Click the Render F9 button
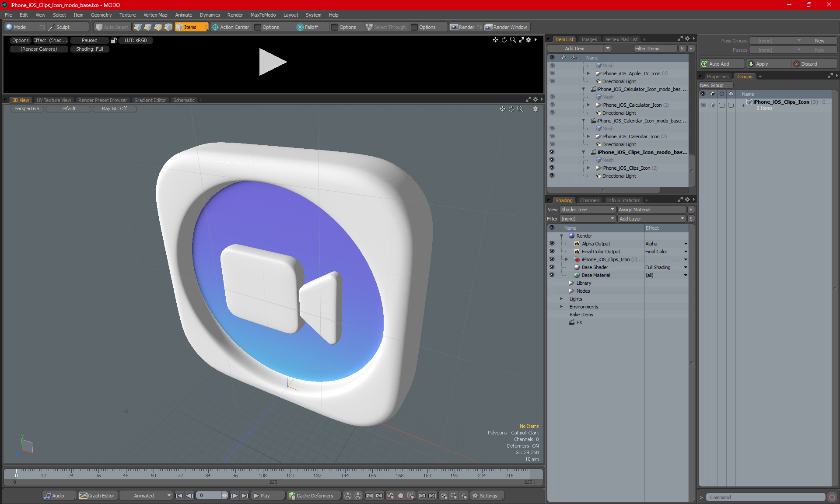Viewport: 840px width, 504px height. [466, 27]
